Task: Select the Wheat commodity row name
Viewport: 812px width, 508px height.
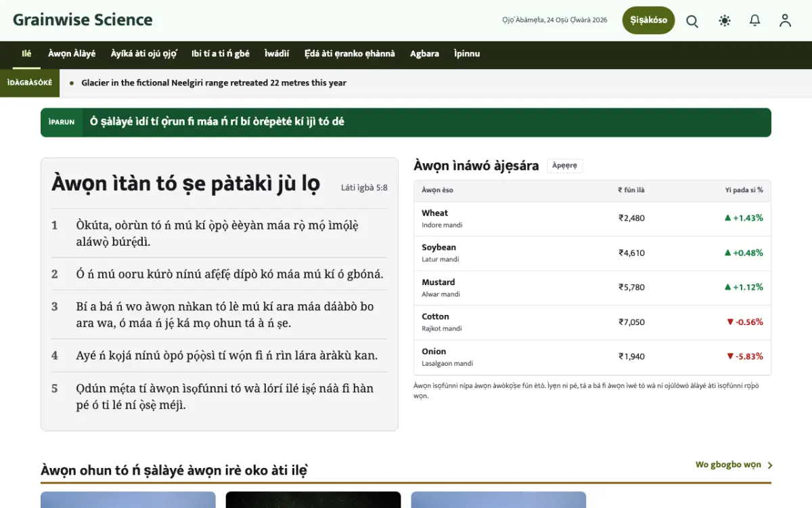Action: click(434, 213)
